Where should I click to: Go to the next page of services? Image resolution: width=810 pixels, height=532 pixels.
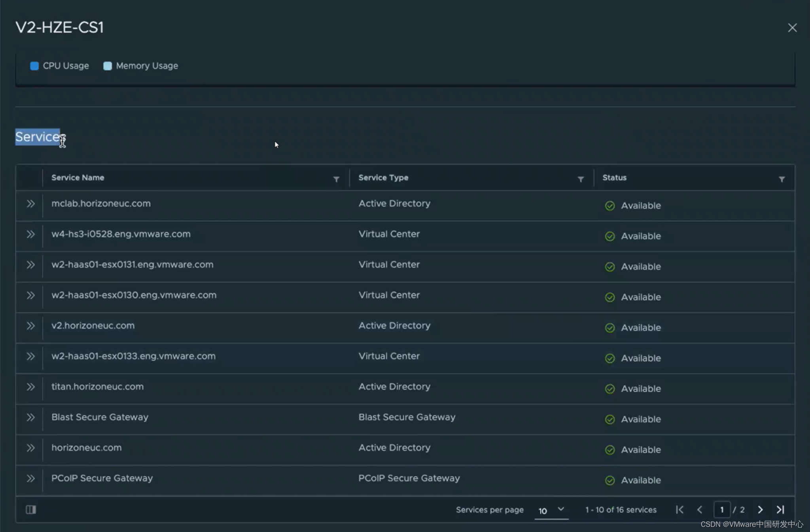pyautogui.click(x=760, y=510)
